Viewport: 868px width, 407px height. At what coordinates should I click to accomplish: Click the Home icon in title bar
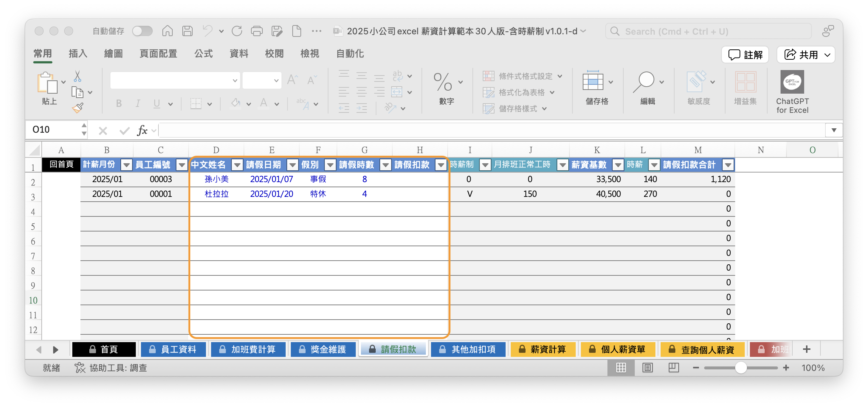pyautogui.click(x=167, y=31)
